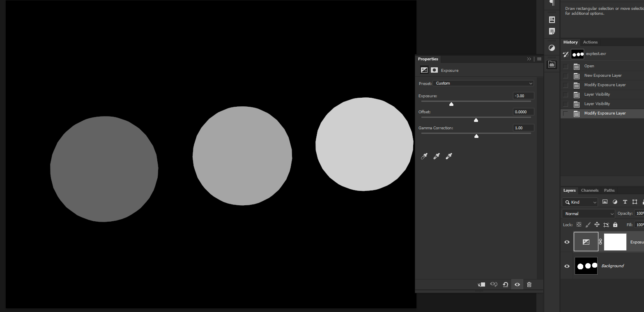Click view previous state icon

494,284
